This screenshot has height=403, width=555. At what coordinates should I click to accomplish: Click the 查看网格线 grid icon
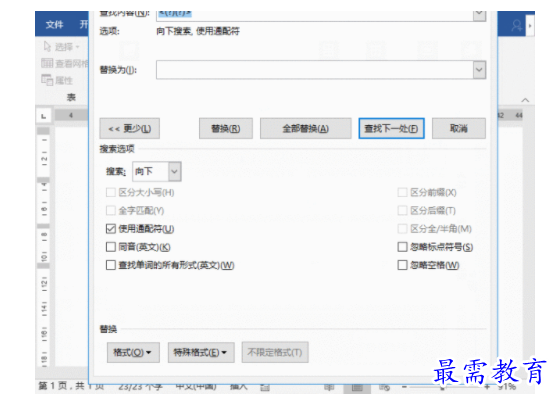[47, 63]
